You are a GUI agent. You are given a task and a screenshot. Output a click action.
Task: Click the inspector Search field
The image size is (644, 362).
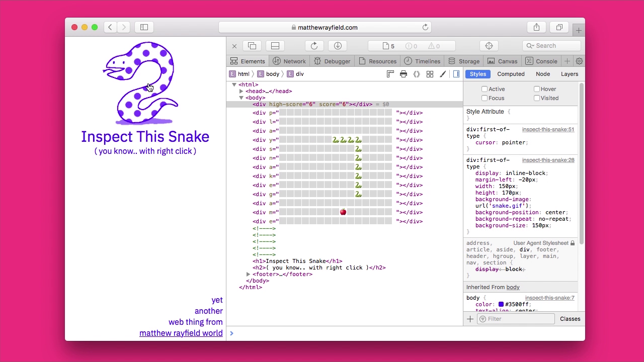pos(551,46)
